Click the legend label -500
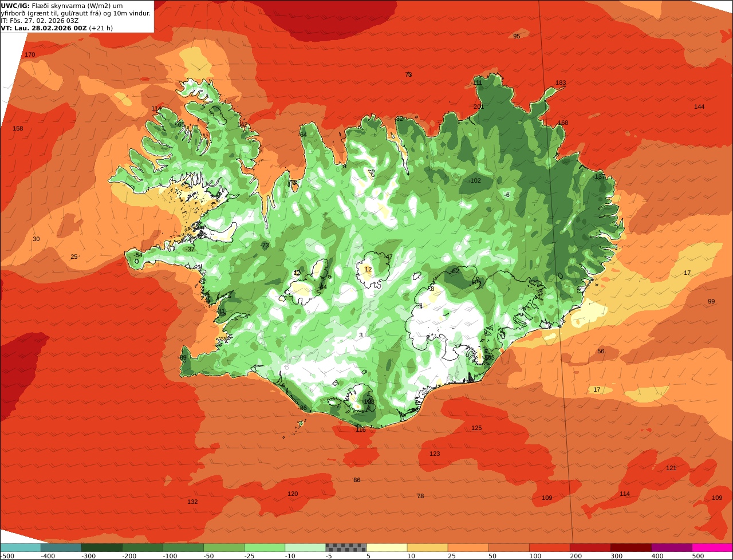The width and height of the screenshot is (733, 560). click(x=7, y=556)
